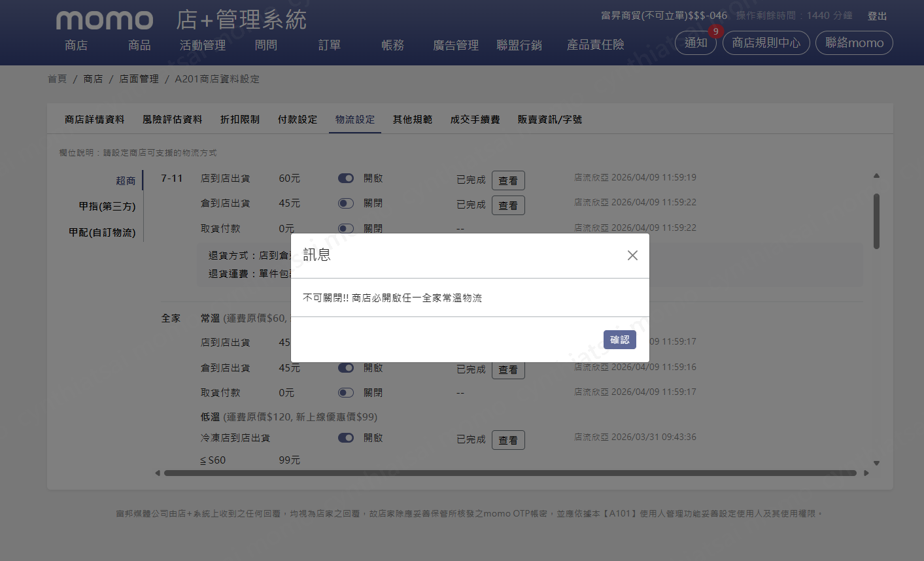
Task: Toggle the 全家 取貨付款 switch
Action: tap(346, 393)
